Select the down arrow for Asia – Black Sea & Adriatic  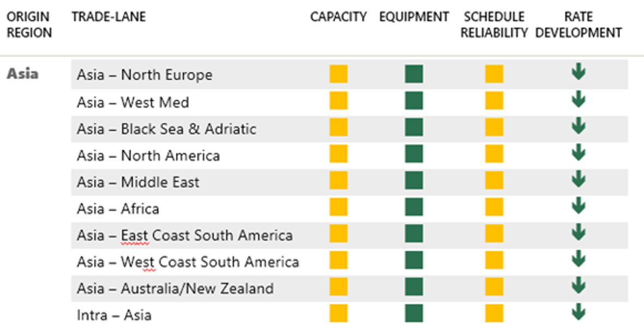pyautogui.click(x=579, y=126)
